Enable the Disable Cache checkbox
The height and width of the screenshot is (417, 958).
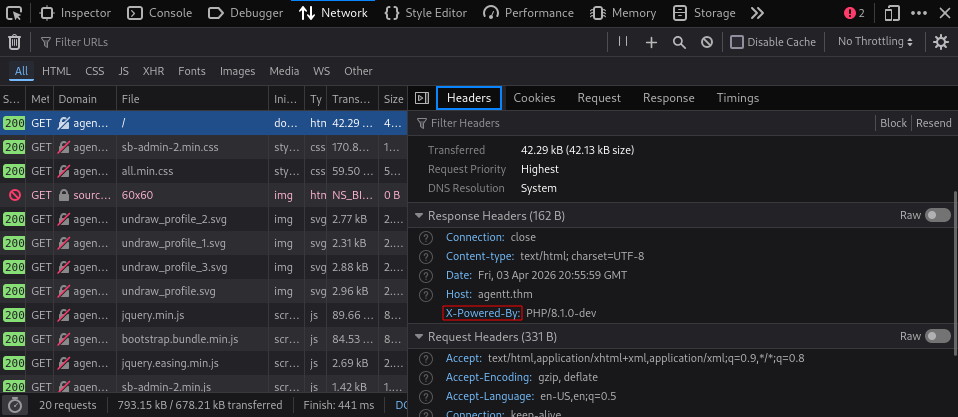(x=737, y=42)
